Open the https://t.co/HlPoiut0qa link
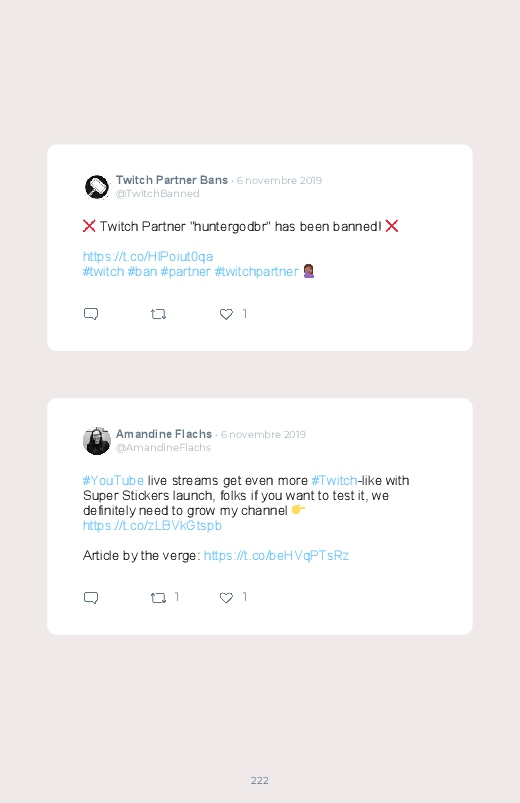The image size is (520, 803). pyautogui.click(x=148, y=257)
